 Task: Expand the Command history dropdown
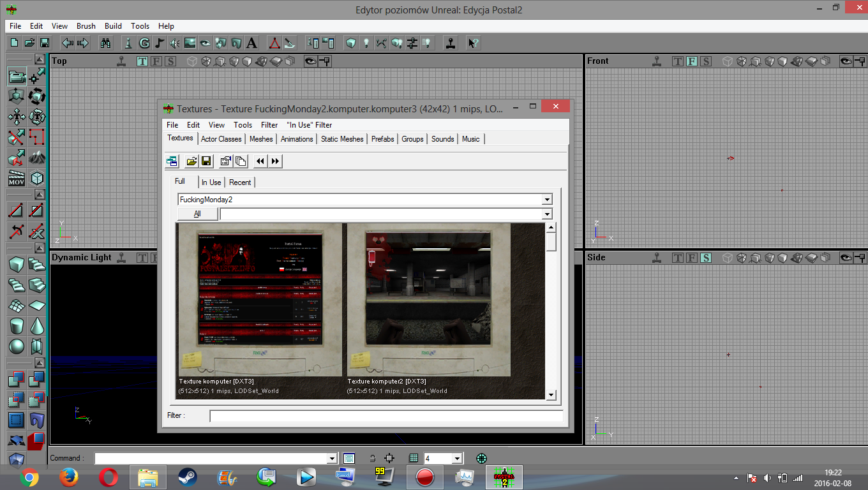coord(331,458)
